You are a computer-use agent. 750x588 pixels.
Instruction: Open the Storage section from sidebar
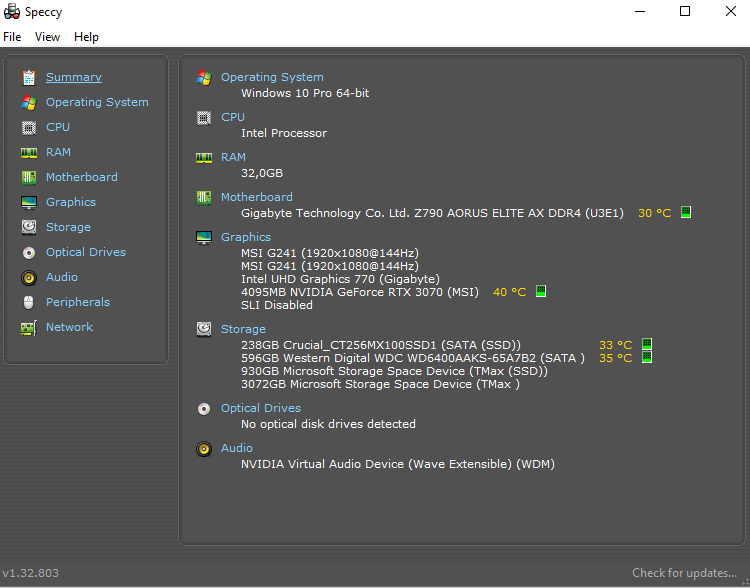point(68,227)
